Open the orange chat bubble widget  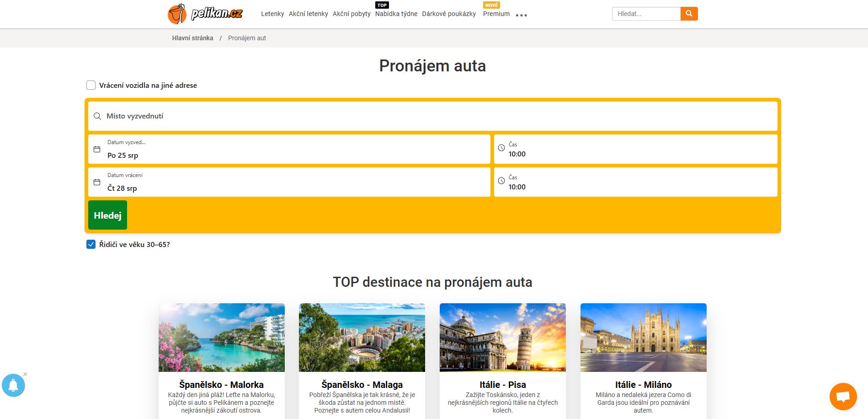pyautogui.click(x=843, y=397)
